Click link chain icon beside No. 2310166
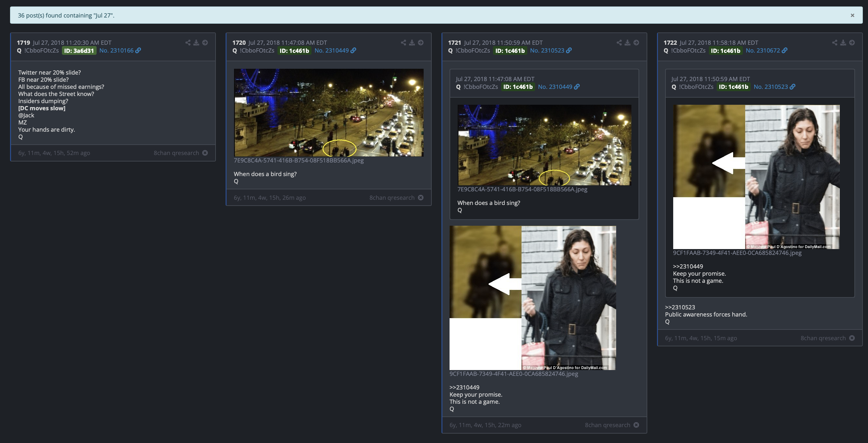The height and width of the screenshot is (443, 868). tap(138, 50)
